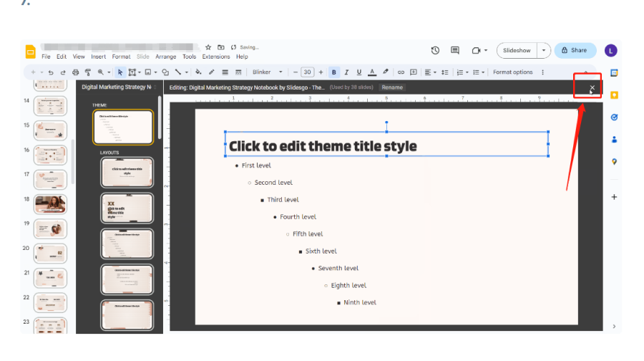Toggle Underline formatting
Image resolution: width=644 pixels, height=361 pixels.
point(359,72)
